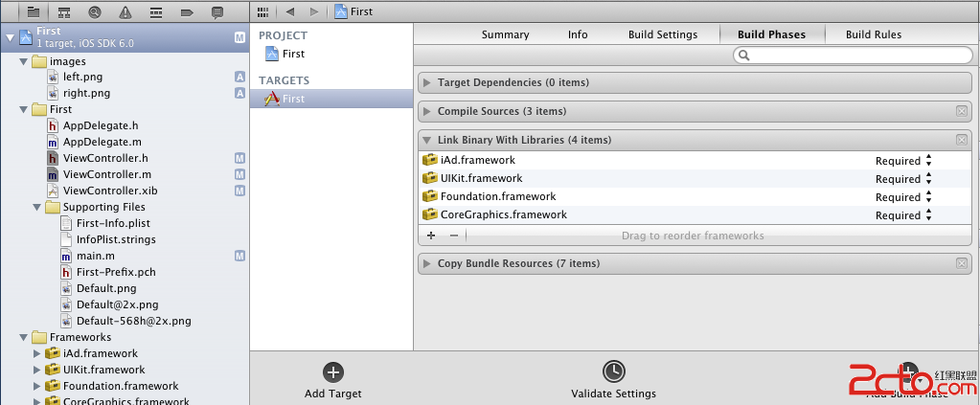Switch to the Symbol navigator icon

pyautogui.click(x=64, y=12)
